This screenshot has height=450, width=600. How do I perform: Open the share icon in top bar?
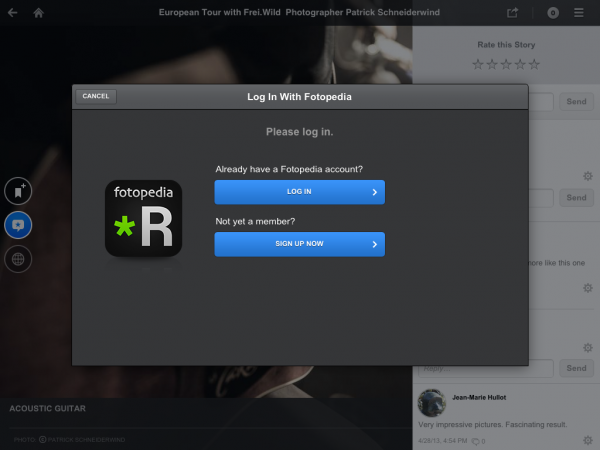click(x=512, y=13)
